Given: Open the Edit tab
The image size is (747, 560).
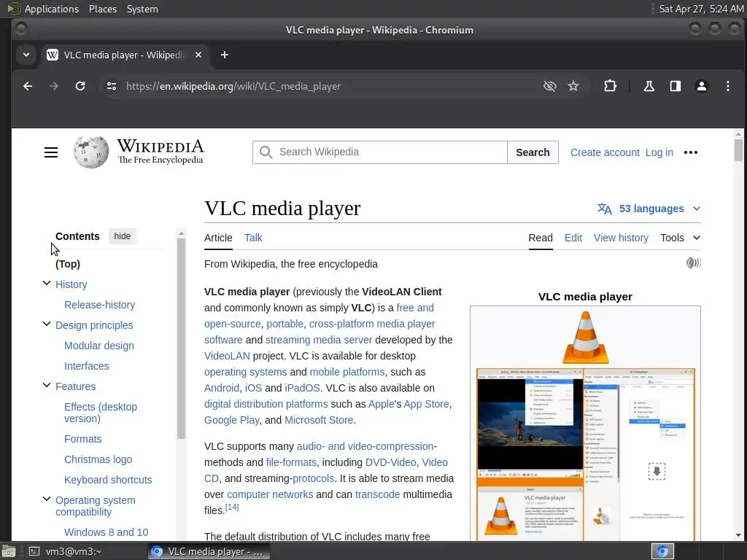Looking at the screenshot, I should (x=573, y=238).
